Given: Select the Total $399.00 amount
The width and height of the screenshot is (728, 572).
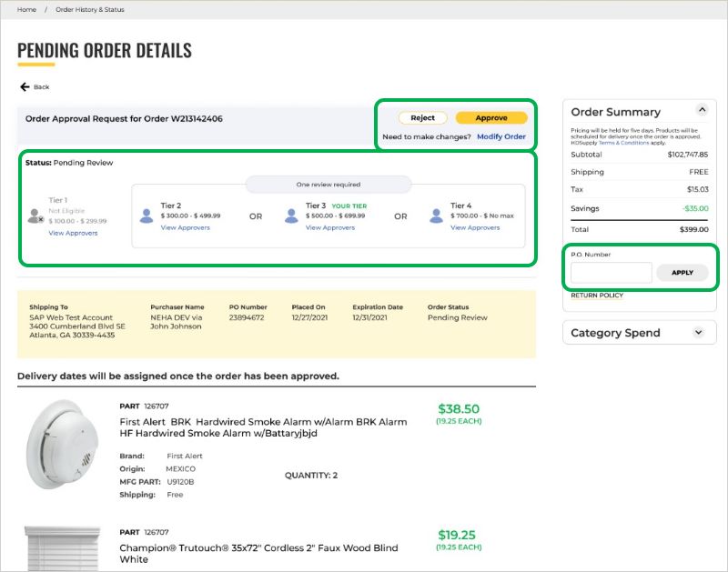Looking at the screenshot, I should coord(693,229).
